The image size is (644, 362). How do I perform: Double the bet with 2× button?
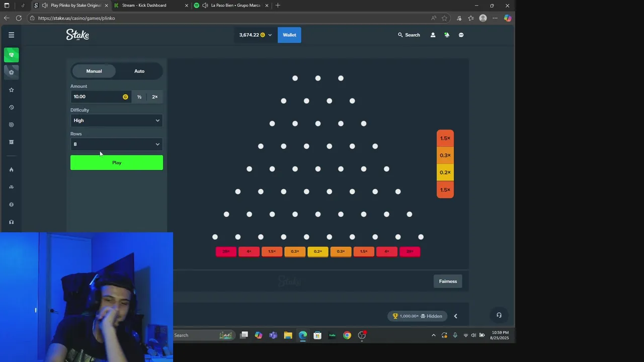tap(154, 97)
